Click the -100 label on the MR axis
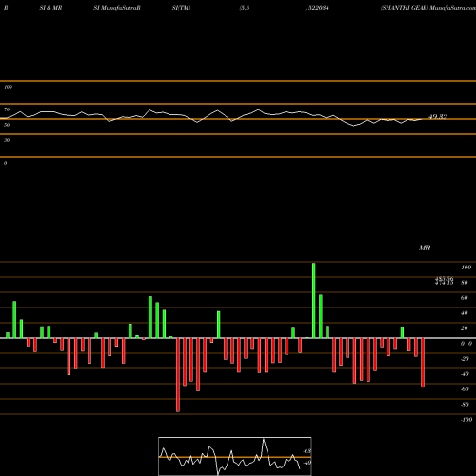The height and width of the screenshot is (476, 476). coord(466,420)
